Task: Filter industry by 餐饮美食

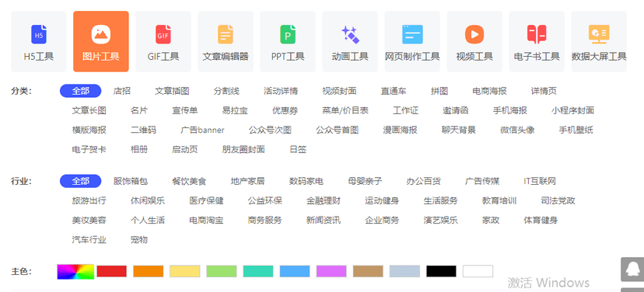Action: (x=189, y=181)
